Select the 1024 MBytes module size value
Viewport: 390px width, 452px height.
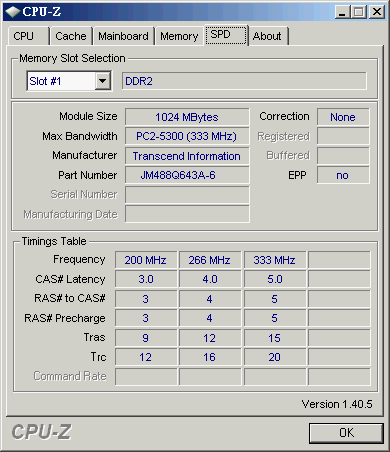pos(187,117)
